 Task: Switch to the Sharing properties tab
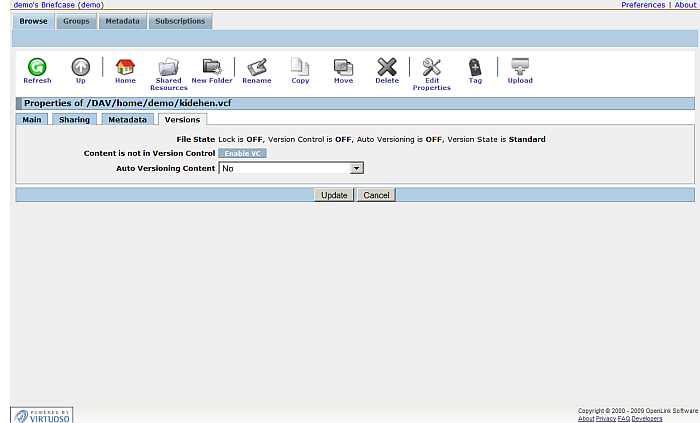[74, 120]
